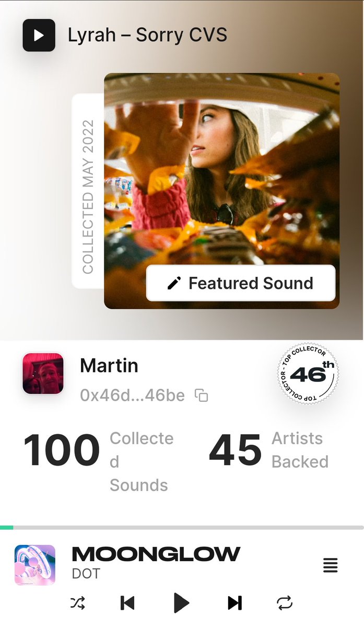Image resolution: width=364 pixels, height=627 pixels.
Task: Toggle shuffle playback
Action: [x=78, y=603]
